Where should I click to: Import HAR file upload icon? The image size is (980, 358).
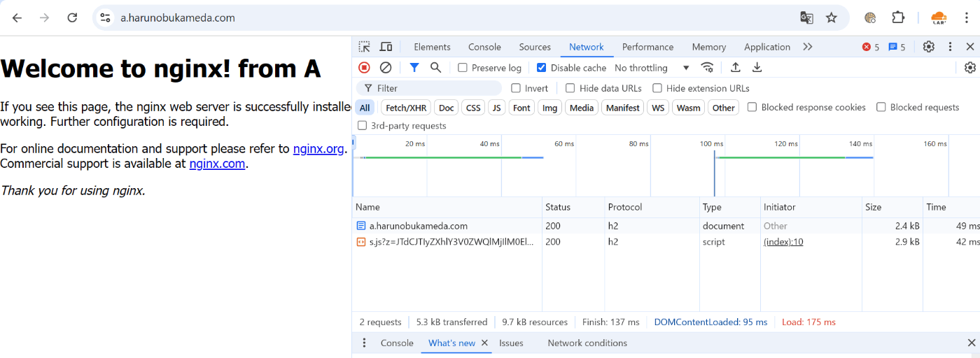[736, 68]
